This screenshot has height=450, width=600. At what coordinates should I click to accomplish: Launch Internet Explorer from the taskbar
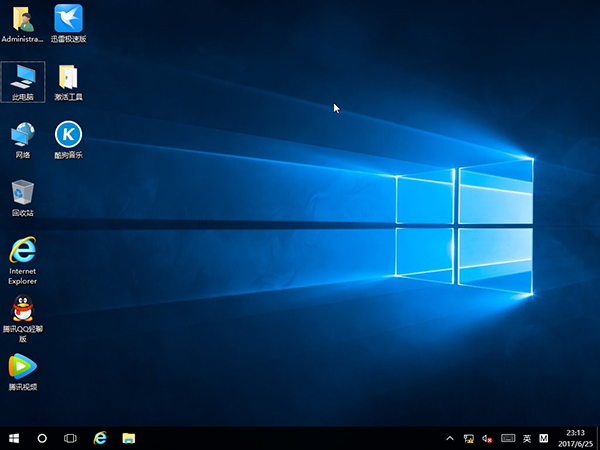[x=100, y=438]
